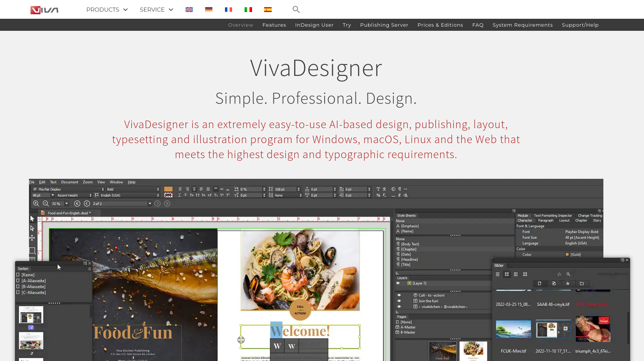Switch site language via the Spanish flag
Viewport: 644px width, 361px height.
click(x=268, y=9)
